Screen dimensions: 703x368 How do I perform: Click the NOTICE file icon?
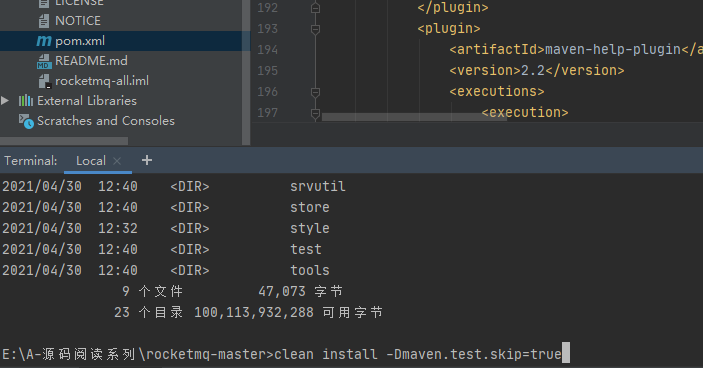tap(44, 21)
